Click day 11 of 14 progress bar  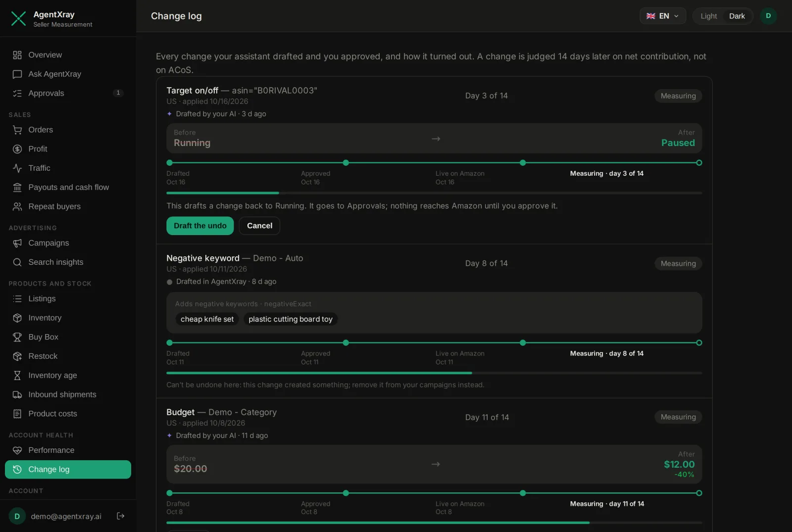click(434, 523)
